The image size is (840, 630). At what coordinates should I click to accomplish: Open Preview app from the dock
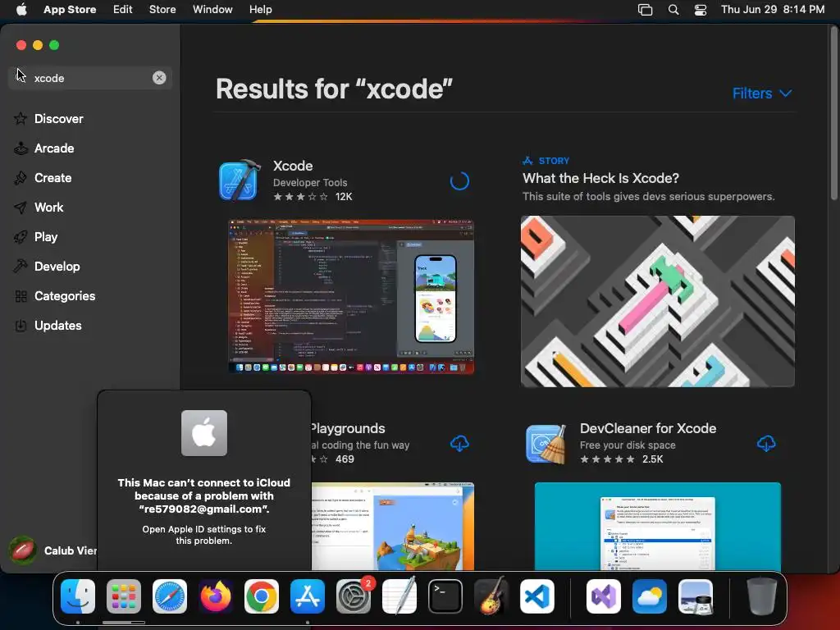coord(696,596)
